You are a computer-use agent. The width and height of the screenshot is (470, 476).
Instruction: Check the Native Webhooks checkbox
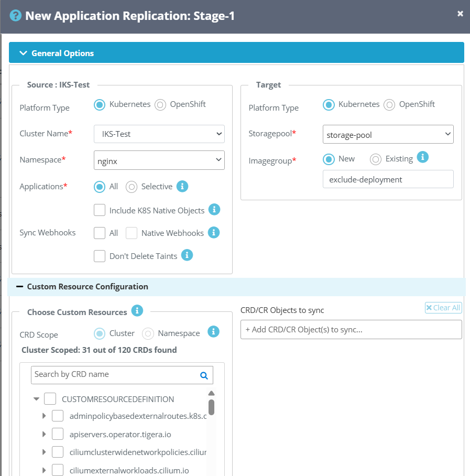pyautogui.click(x=132, y=233)
